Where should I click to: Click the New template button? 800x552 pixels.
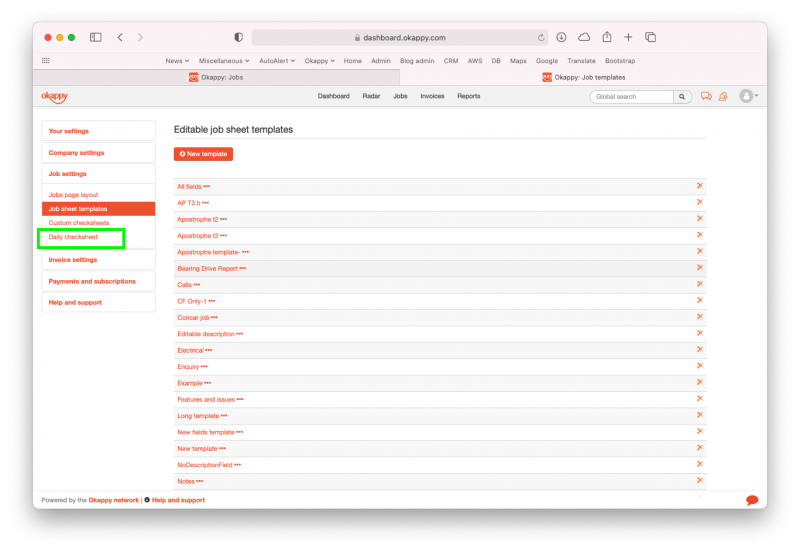[x=203, y=154]
